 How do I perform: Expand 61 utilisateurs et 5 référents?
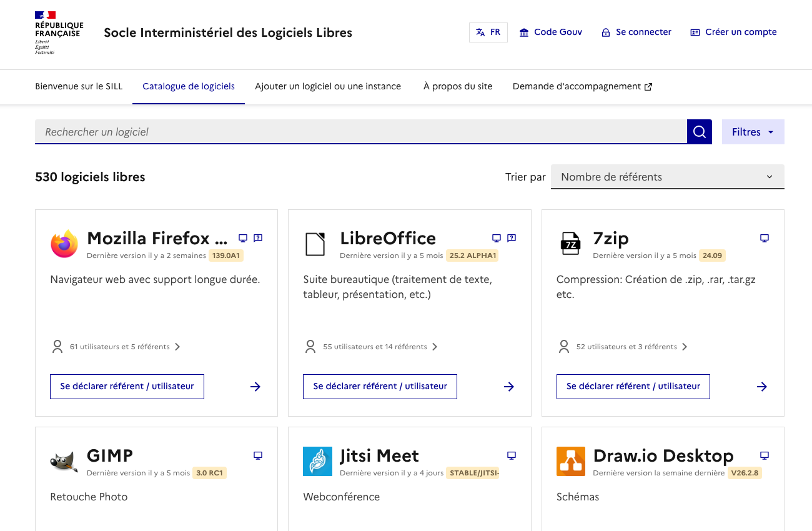(x=125, y=347)
